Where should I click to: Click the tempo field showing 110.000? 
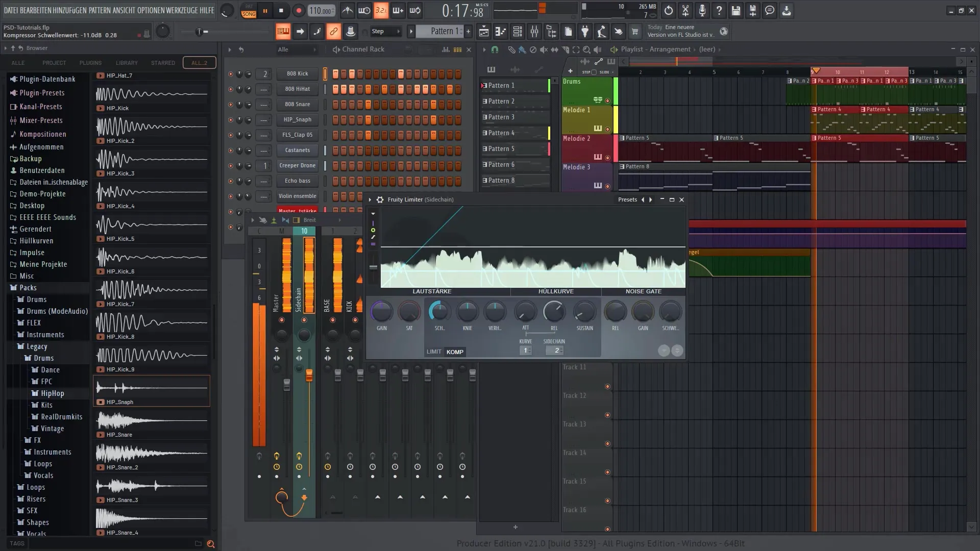322,11
